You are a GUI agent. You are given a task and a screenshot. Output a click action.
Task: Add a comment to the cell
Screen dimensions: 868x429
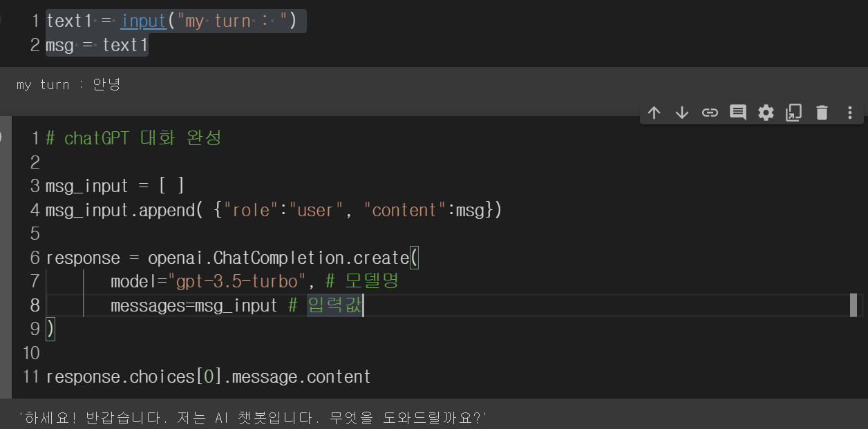738,113
